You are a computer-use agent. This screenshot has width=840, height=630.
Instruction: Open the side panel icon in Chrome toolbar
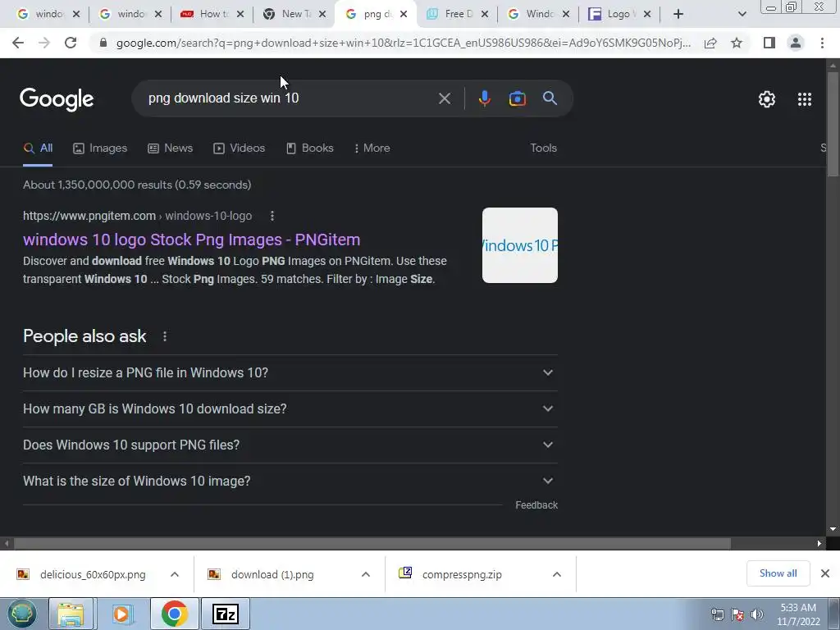(x=769, y=43)
